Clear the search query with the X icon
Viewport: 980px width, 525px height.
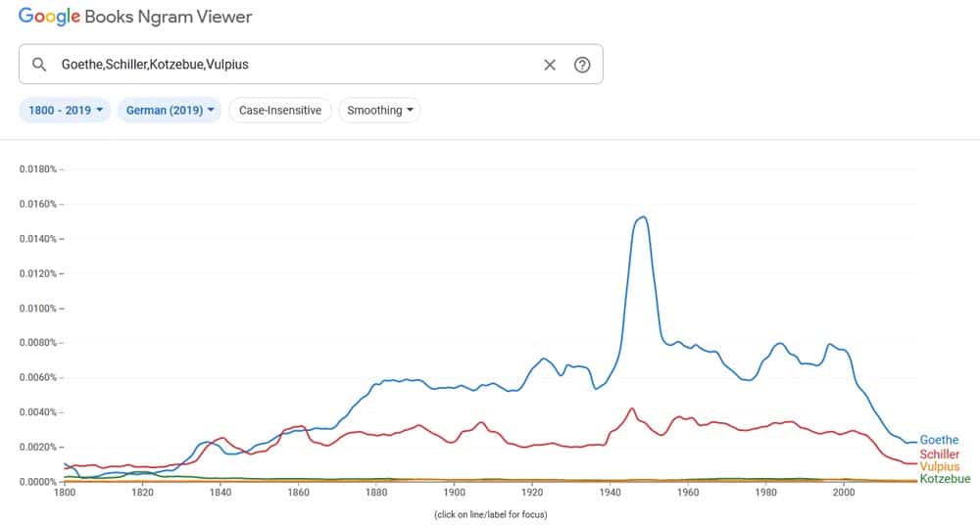click(x=550, y=65)
